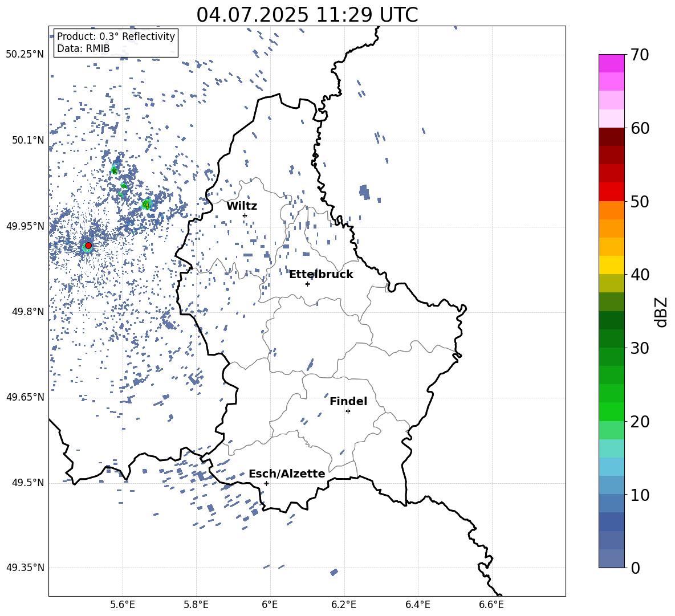Click the 49.35°N latitude label
This screenshot has height=616, width=675.
click(x=25, y=568)
